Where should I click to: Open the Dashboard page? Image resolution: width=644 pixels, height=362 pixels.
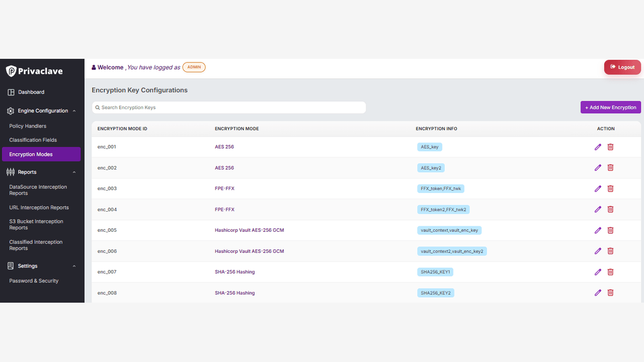(x=31, y=92)
